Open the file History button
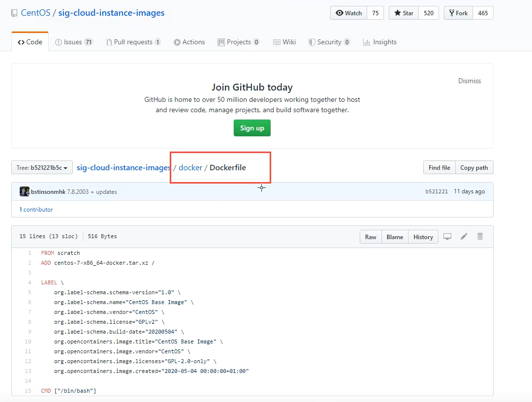Screen dimensions: 532x402 (x=423, y=237)
